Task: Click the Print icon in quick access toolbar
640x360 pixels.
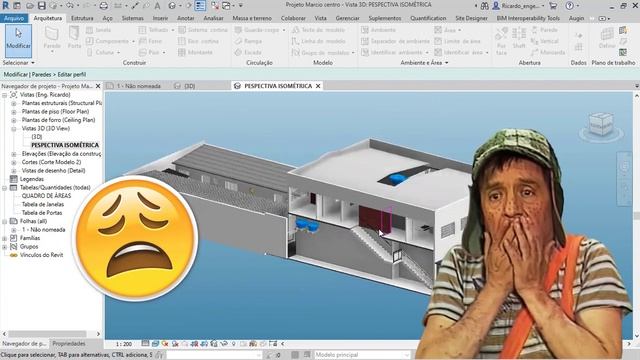Action: (104, 6)
